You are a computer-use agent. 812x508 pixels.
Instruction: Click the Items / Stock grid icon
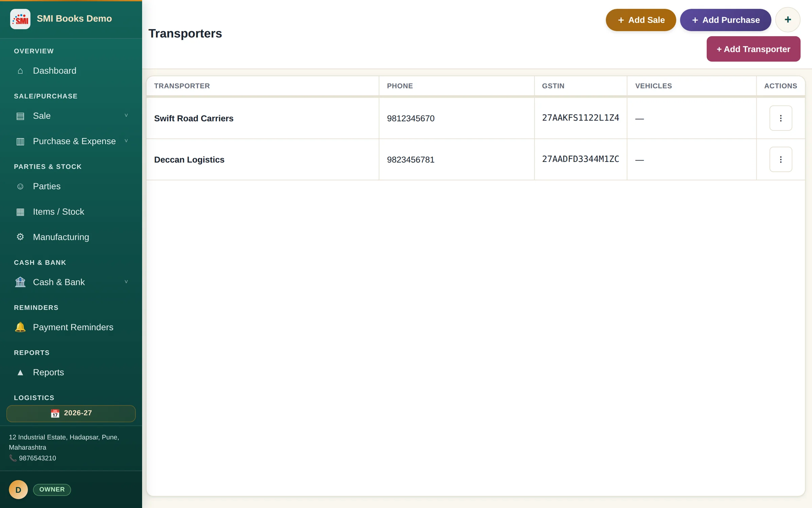(20, 212)
